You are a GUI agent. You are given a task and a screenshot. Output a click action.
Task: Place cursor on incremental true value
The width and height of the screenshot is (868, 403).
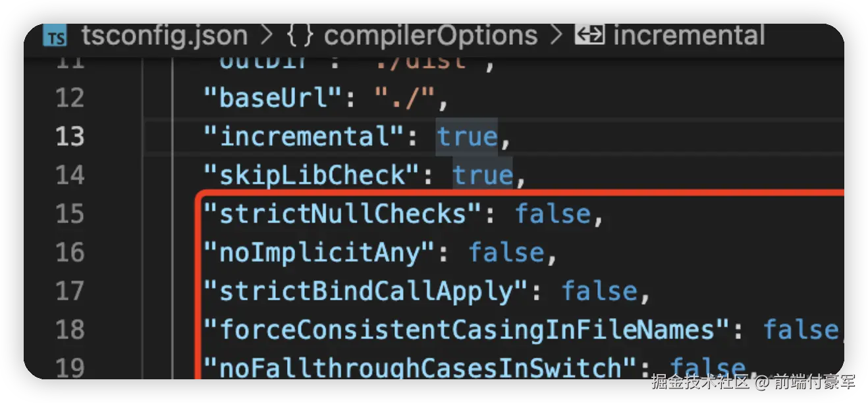pyautogui.click(x=467, y=136)
